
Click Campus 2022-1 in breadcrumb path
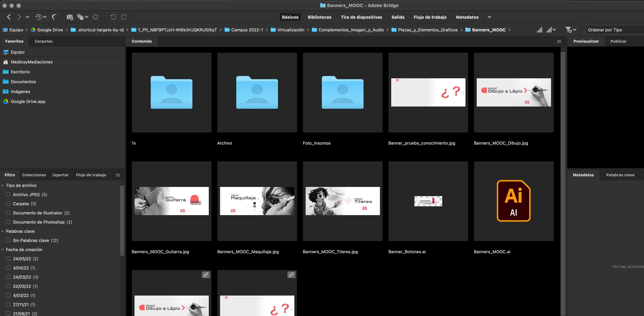[247, 30]
